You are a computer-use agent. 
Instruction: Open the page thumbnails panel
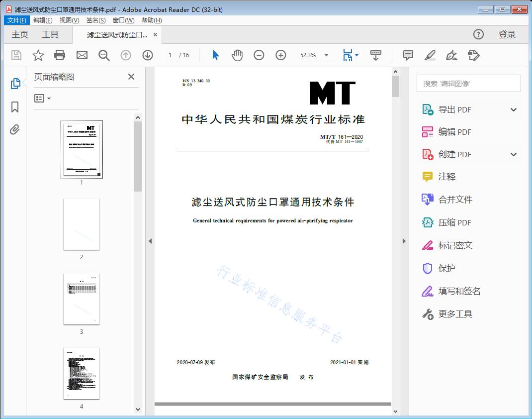tap(15, 83)
